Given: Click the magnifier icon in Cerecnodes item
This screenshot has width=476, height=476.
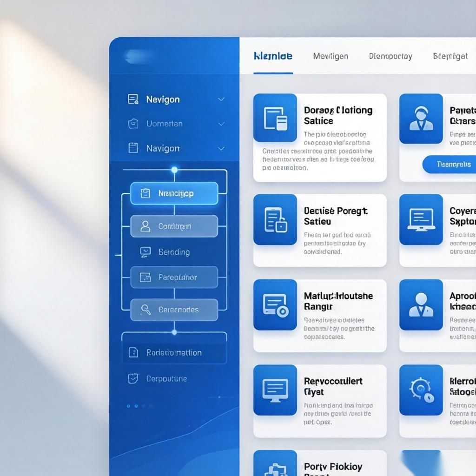Looking at the screenshot, I should [145, 310].
